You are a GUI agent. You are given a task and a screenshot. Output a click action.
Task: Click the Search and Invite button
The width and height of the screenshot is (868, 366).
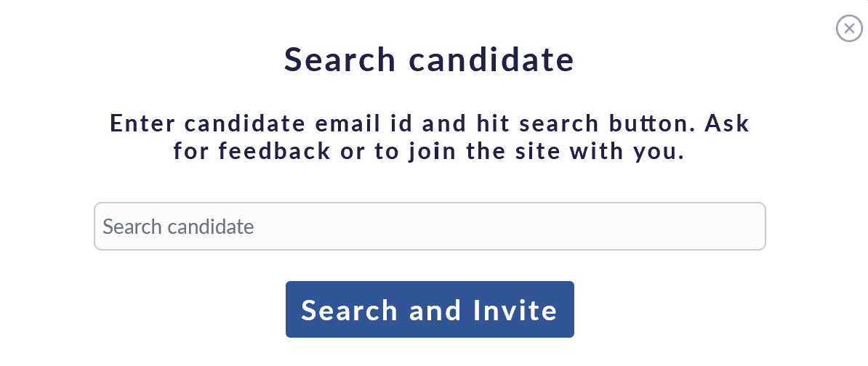pos(430,309)
